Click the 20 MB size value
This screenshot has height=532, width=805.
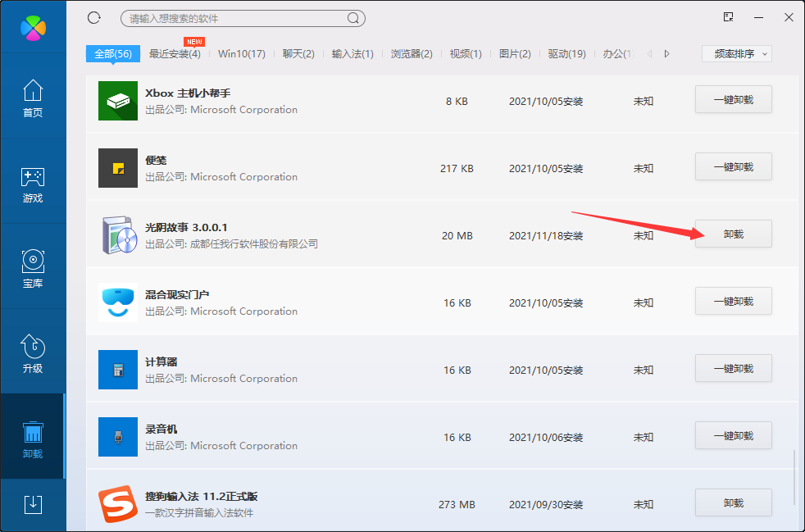coord(457,236)
